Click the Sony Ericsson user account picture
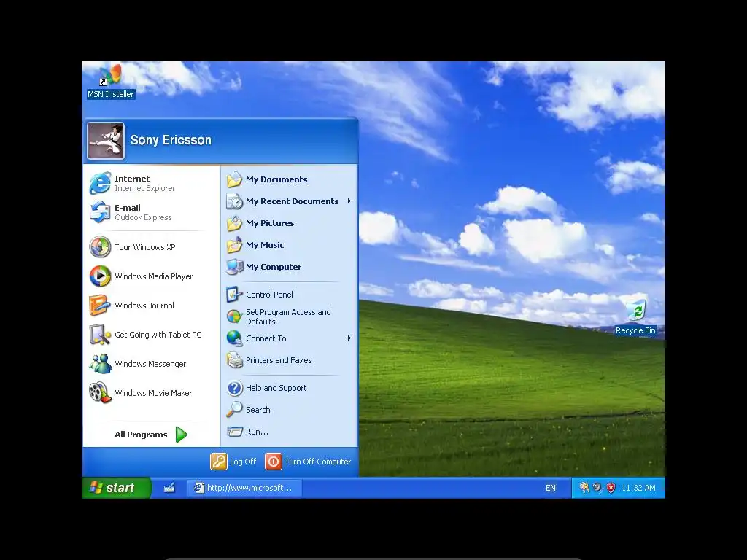Viewport: 747px width, 560px height. click(106, 141)
